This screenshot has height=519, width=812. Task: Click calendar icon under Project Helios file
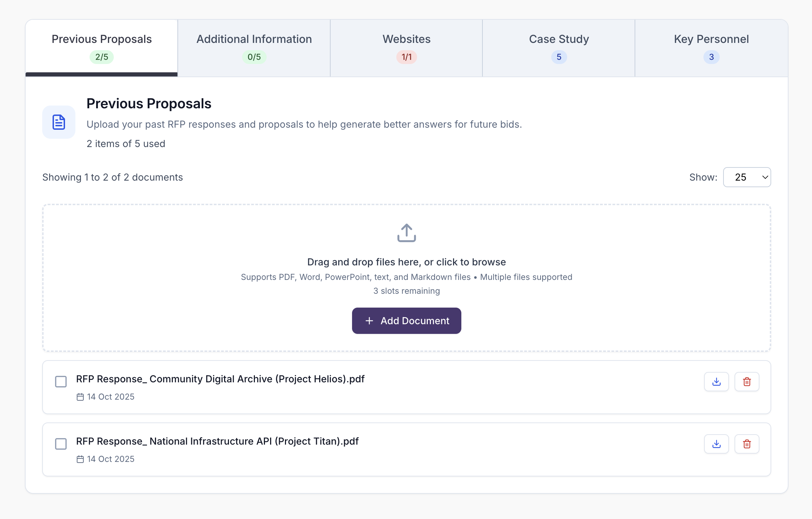click(80, 397)
